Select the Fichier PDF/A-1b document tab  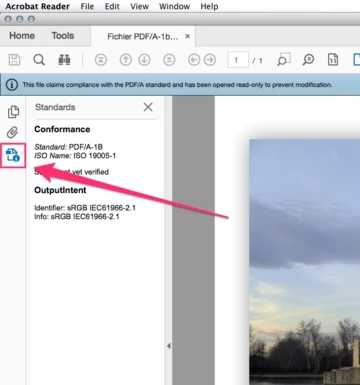pyautogui.click(x=143, y=36)
